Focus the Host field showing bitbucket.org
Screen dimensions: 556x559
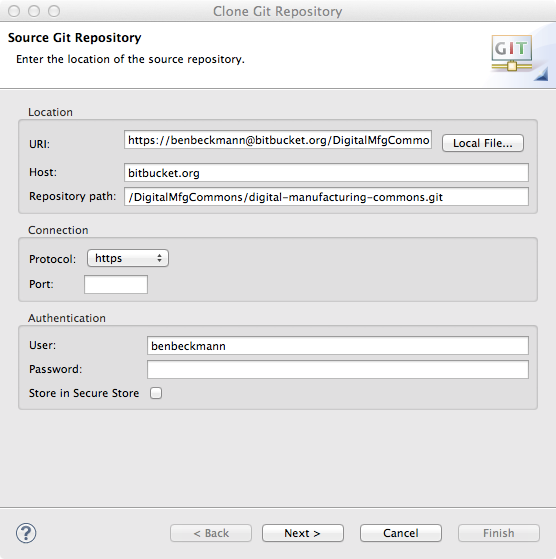pyautogui.click(x=326, y=173)
